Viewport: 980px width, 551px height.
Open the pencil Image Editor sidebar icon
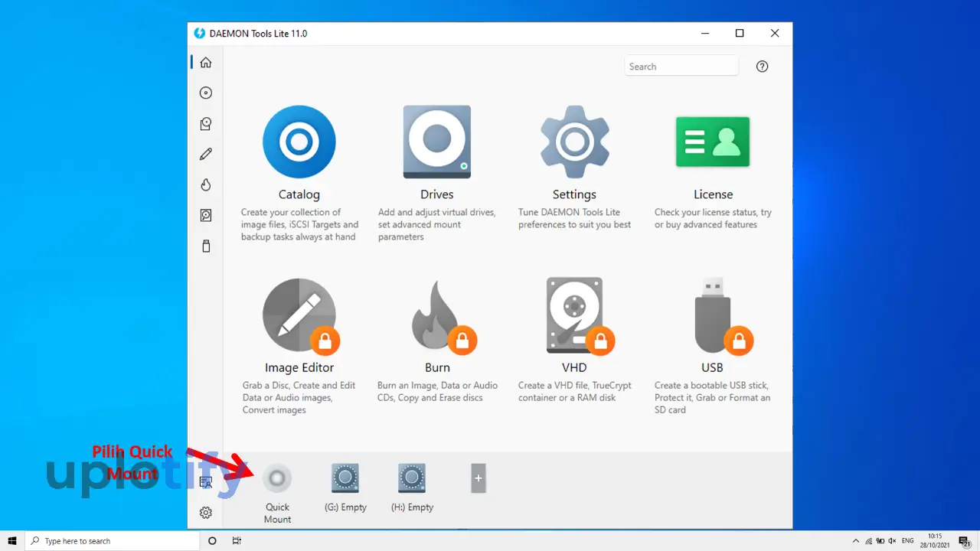click(x=205, y=155)
